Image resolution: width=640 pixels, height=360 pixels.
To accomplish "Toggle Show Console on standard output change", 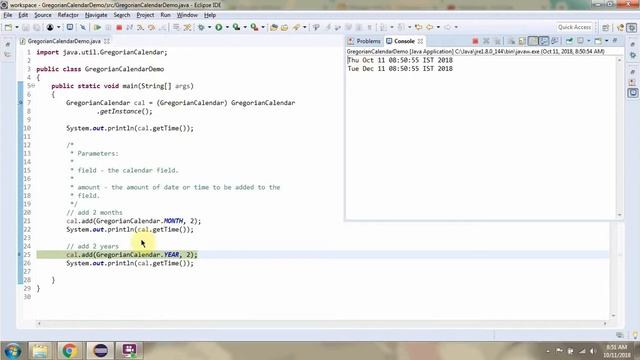I will pos(544,41).
